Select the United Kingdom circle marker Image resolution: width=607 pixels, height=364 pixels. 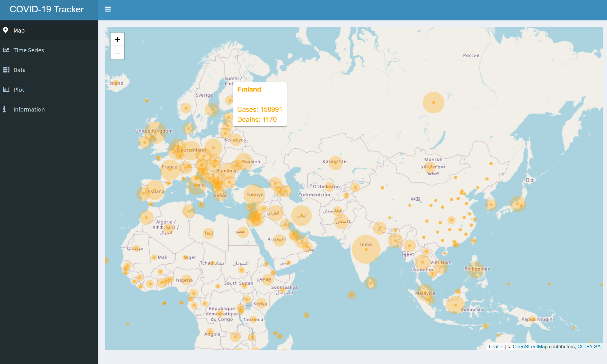click(x=155, y=133)
